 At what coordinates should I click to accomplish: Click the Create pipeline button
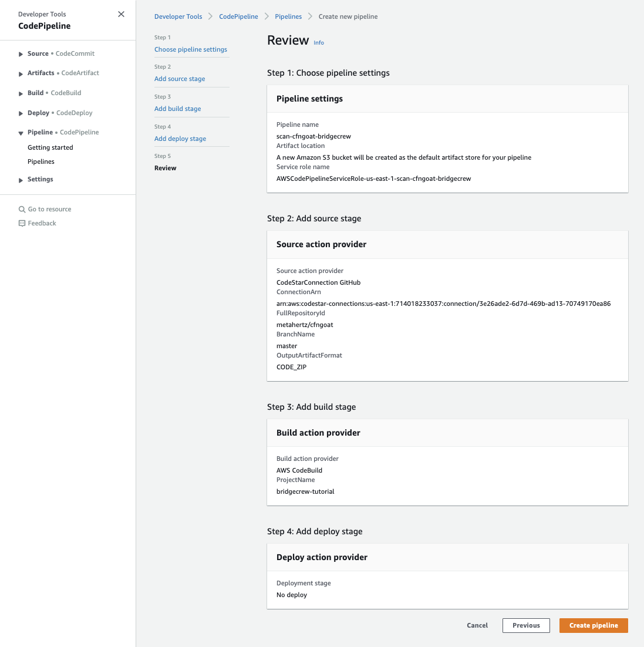594,625
